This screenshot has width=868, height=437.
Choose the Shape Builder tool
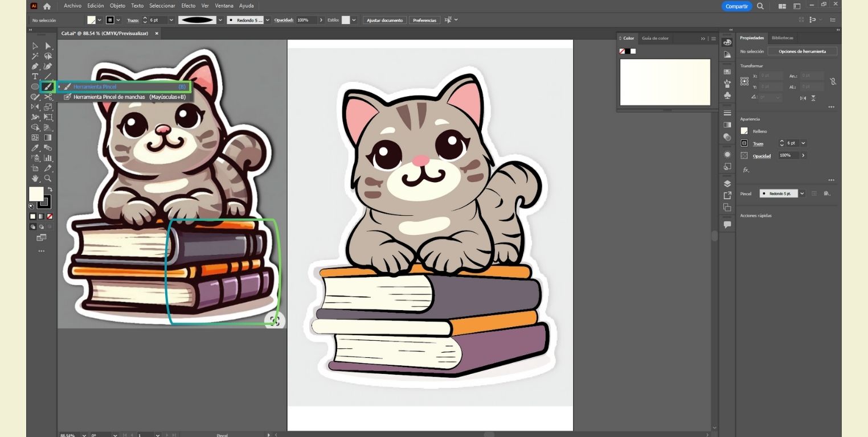click(x=35, y=127)
